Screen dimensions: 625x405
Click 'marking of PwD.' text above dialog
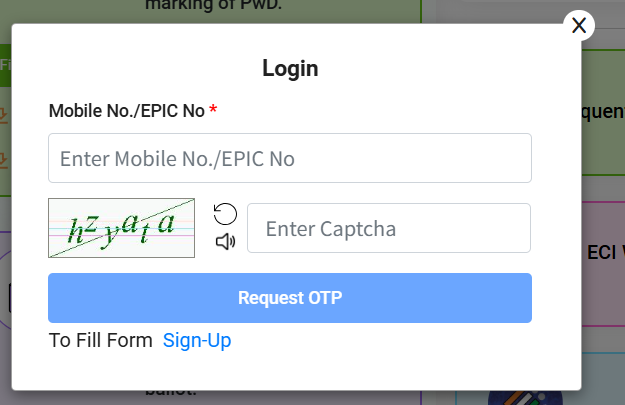point(214,5)
